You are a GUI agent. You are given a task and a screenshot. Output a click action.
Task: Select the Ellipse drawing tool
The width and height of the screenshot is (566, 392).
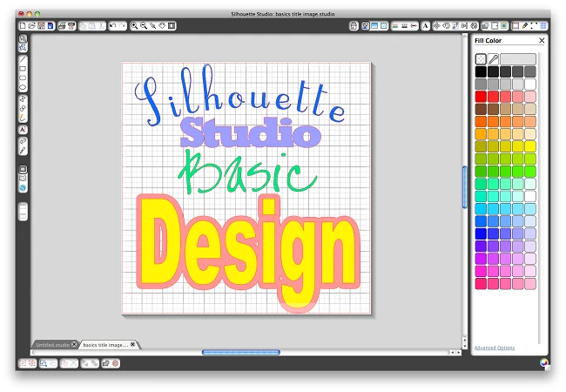(x=23, y=88)
